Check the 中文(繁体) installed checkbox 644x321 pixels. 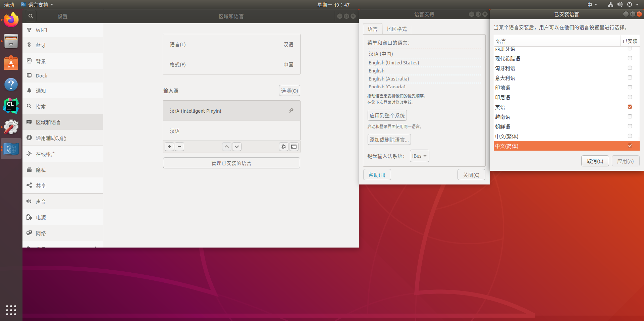[x=630, y=136]
